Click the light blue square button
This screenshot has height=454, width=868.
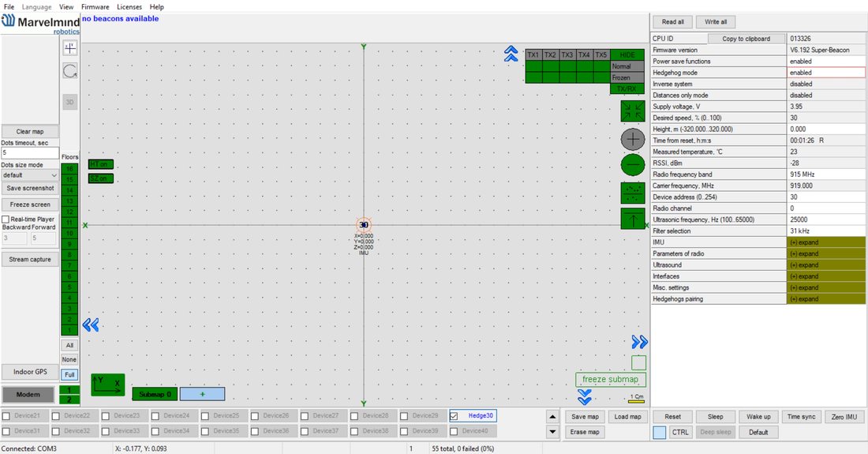660,433
